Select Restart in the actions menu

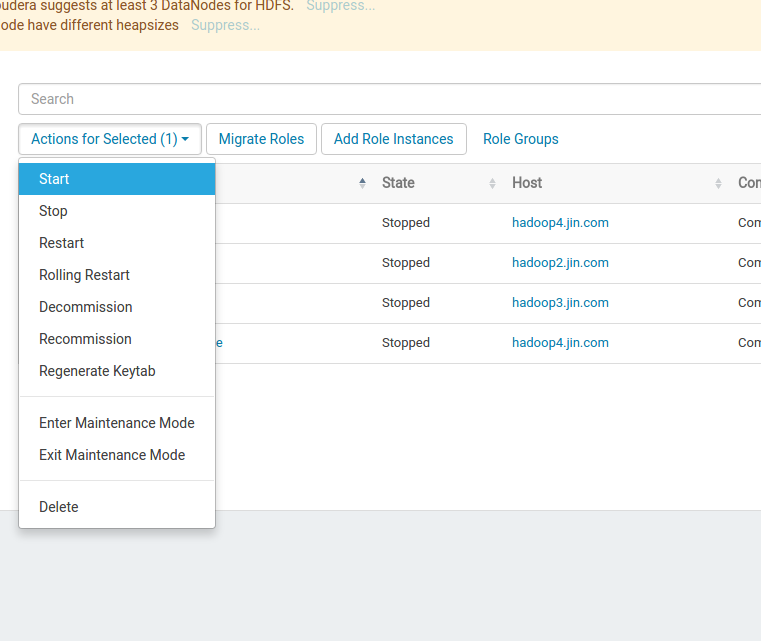pyautogui.click(x=117, y=243)
